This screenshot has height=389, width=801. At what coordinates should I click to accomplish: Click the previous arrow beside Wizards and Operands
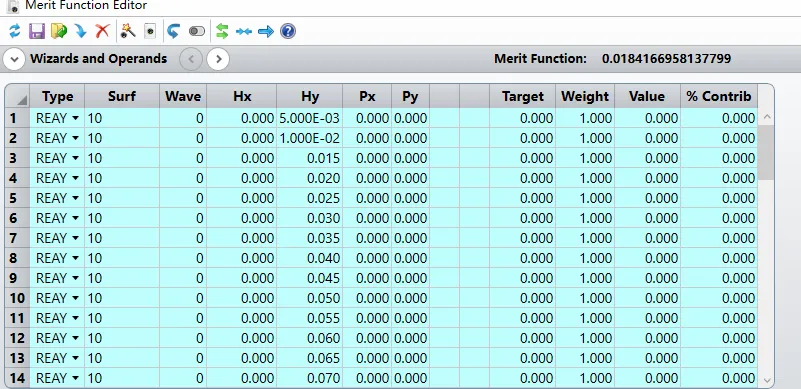tap(191, 59)
